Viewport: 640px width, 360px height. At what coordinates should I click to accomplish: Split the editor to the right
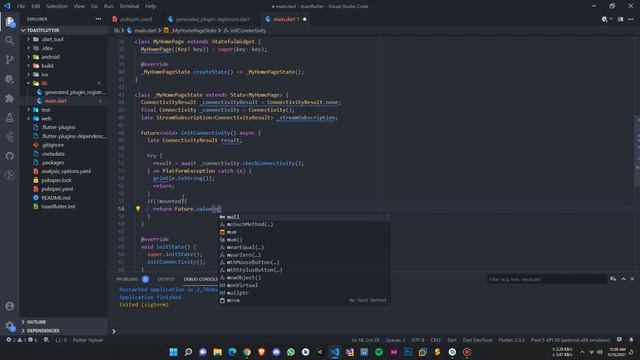pos(620,19)
